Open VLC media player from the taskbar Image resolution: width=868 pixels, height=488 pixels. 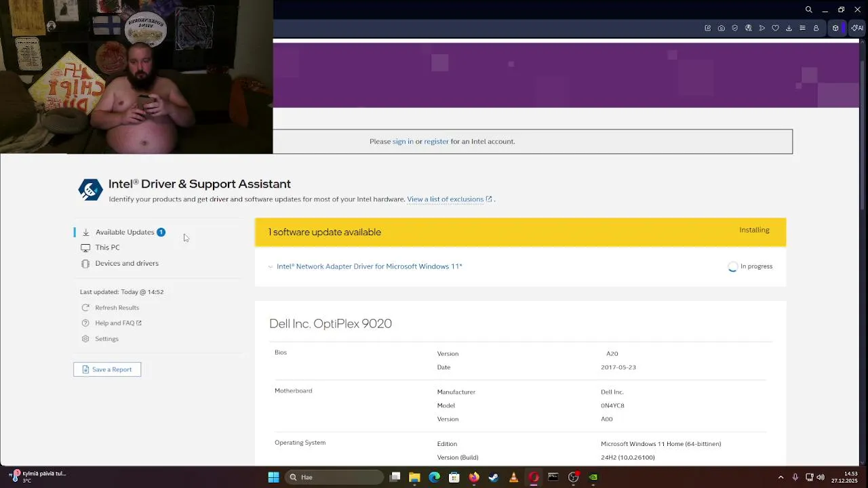pyautogui.click(x=513, y=477)
